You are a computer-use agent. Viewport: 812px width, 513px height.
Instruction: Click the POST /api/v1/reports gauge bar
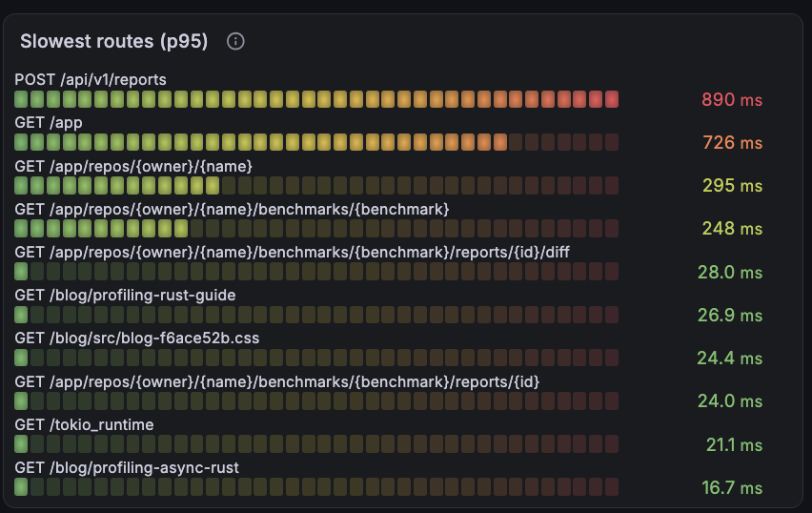click(x=316, y=99)
